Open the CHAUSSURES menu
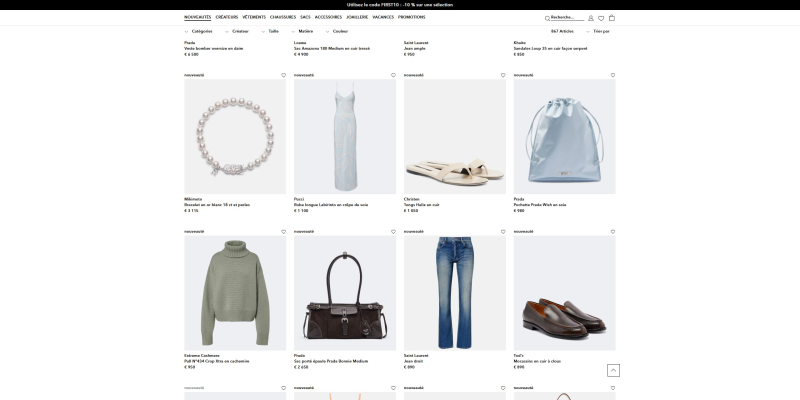 click(283, 17)
